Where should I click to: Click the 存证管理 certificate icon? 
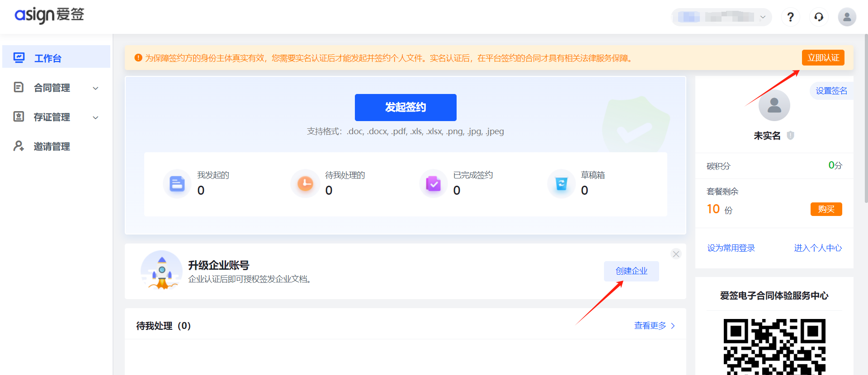coord(19,117)
